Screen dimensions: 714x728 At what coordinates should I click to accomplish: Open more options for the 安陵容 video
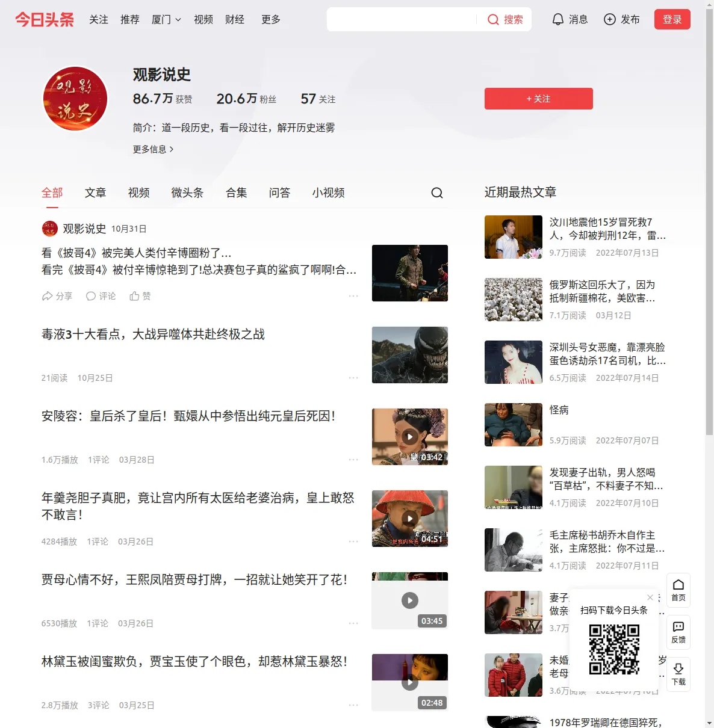pyautogui.click(x=353, y=460)
